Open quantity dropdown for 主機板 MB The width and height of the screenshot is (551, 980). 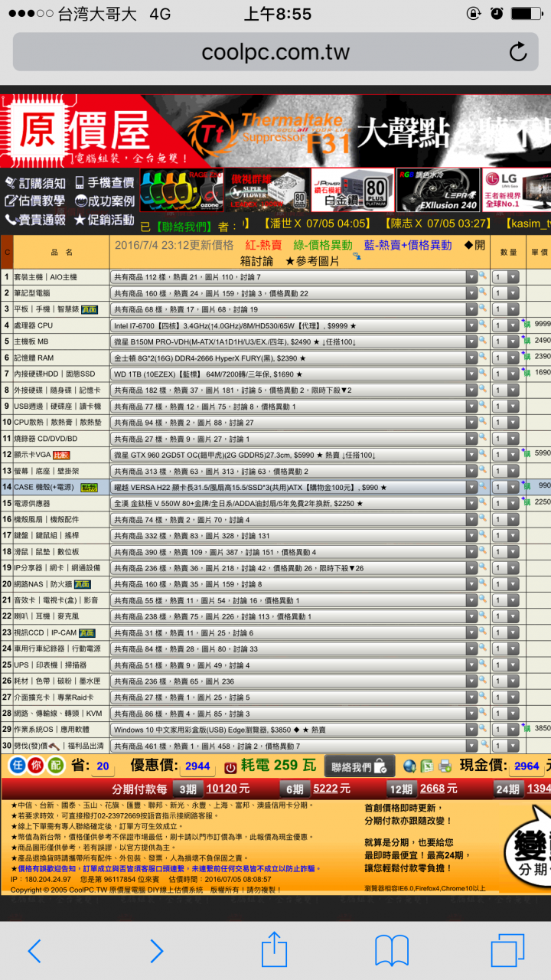pos(506,341)
